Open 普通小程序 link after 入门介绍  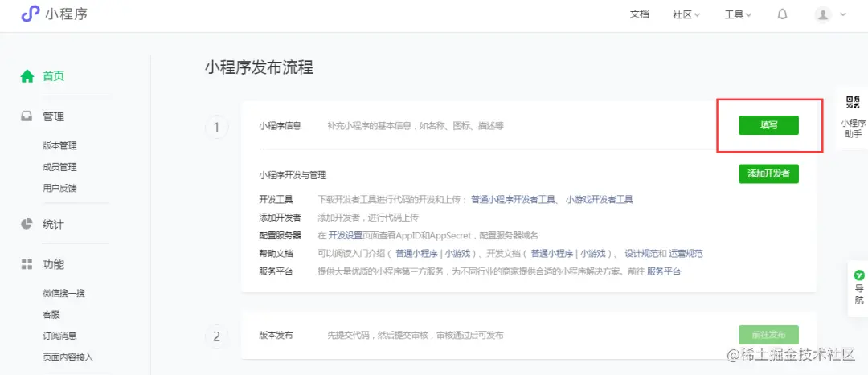pos(417,253)
